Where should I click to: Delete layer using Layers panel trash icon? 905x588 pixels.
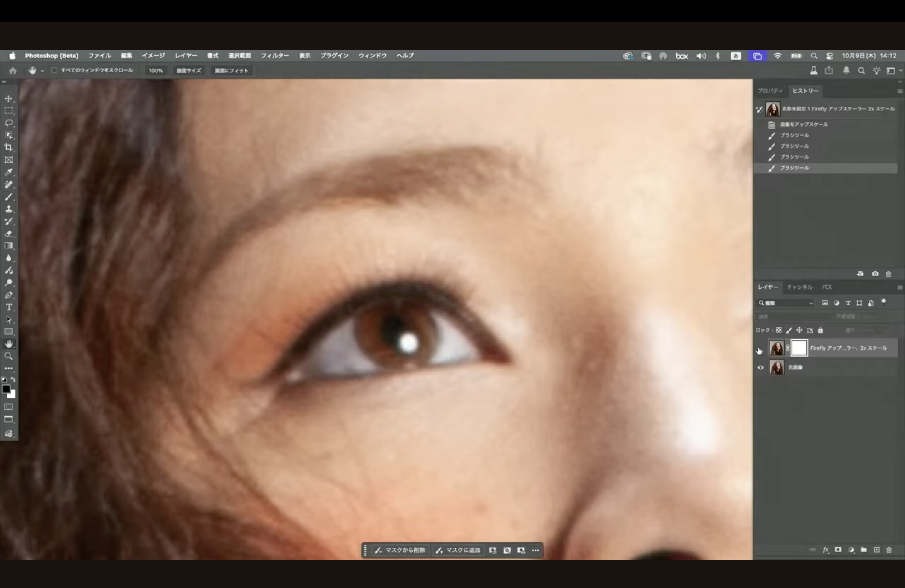point(889,550)
